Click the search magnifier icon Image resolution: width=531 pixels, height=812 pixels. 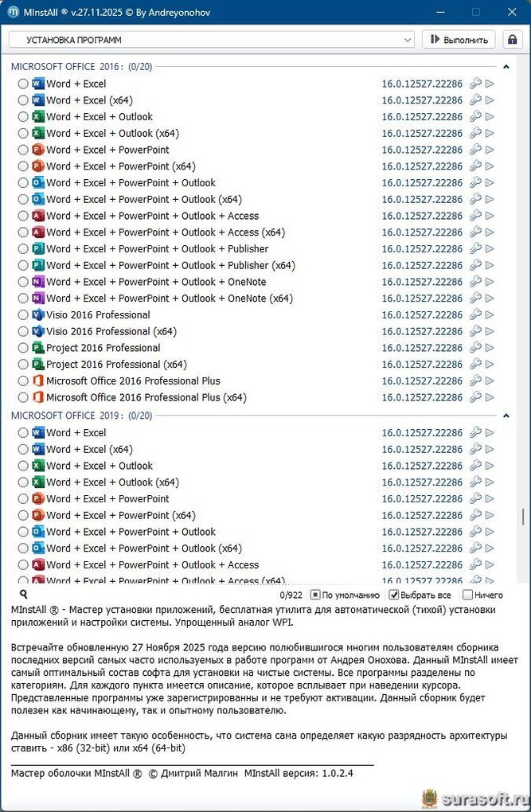[x=23, y=595]
